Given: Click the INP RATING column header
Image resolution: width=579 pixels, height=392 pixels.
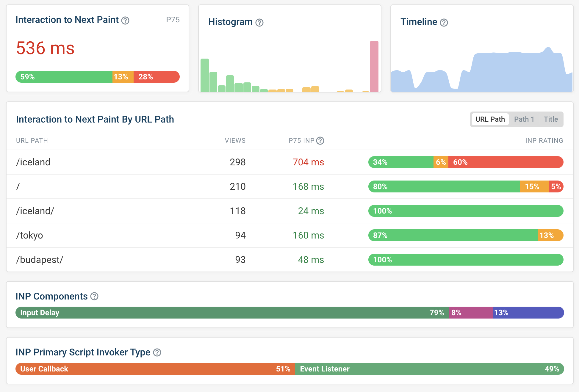Looking at the screenshot, I should click(x=544, y=141).
